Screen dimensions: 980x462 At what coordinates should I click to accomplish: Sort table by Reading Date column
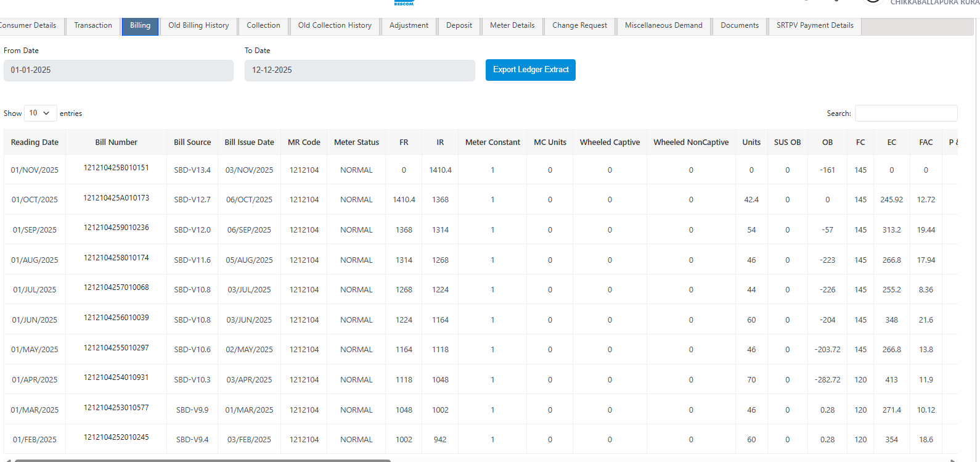35,142
